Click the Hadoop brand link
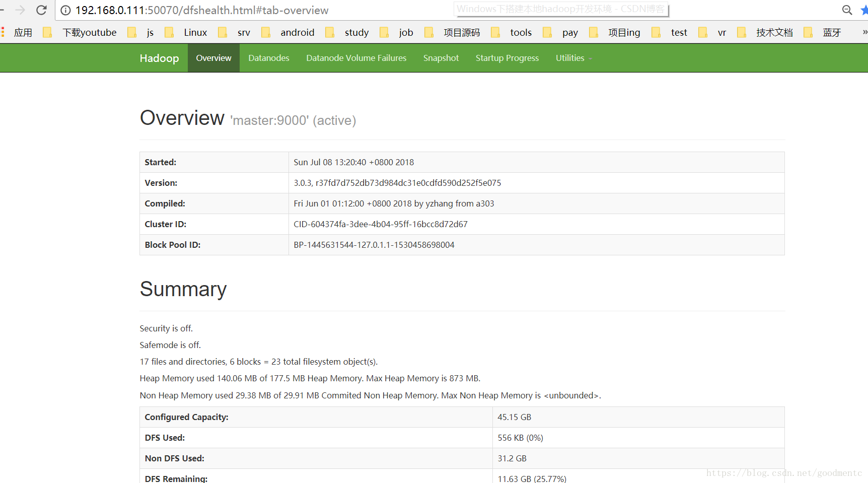The height and width of the screenshot is (483, 868). 159,58
